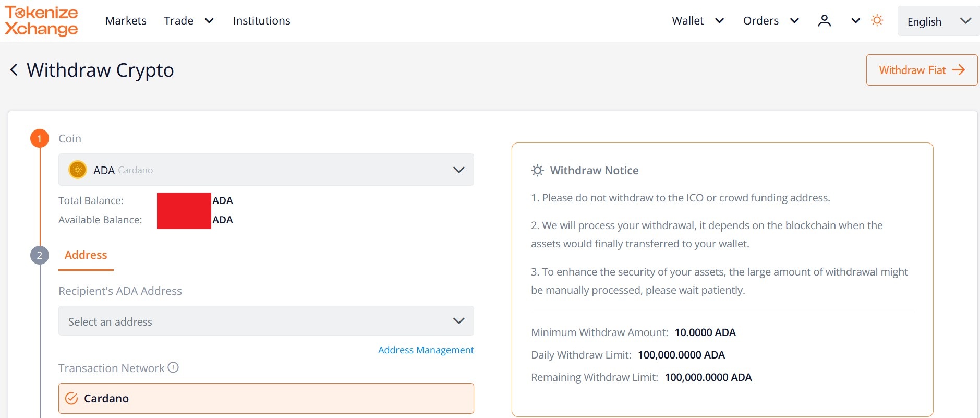Click the Minimum Withdraw Amount 10.0000 ADA value

click(705, 332)
